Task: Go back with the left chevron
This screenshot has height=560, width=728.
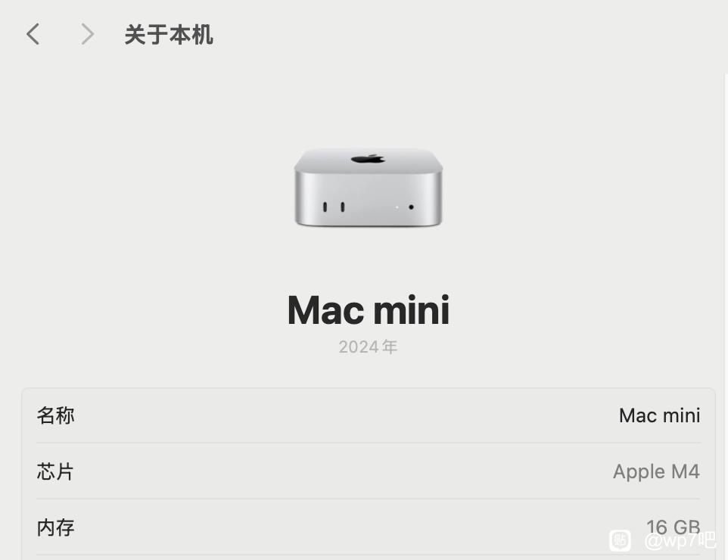Action: tap(33, 34)
